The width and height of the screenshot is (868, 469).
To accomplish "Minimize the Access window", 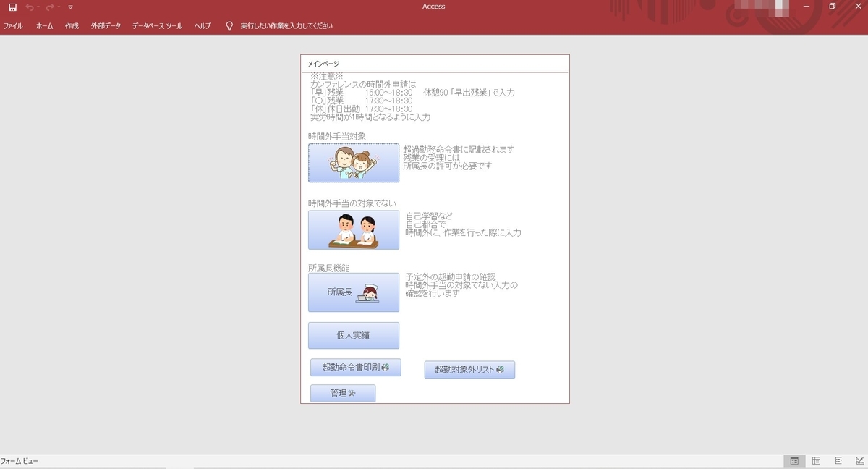I will 807,7.
